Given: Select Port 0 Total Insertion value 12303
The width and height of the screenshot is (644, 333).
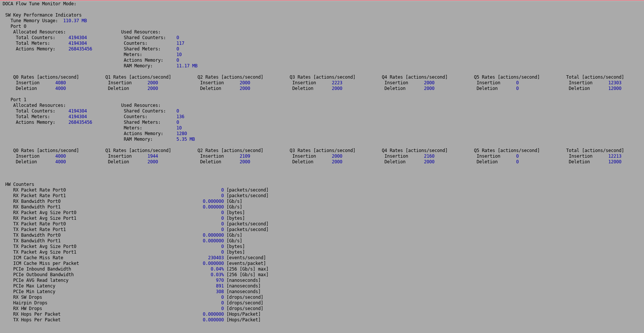Looking at the screenshot, I should pos(615,83).
